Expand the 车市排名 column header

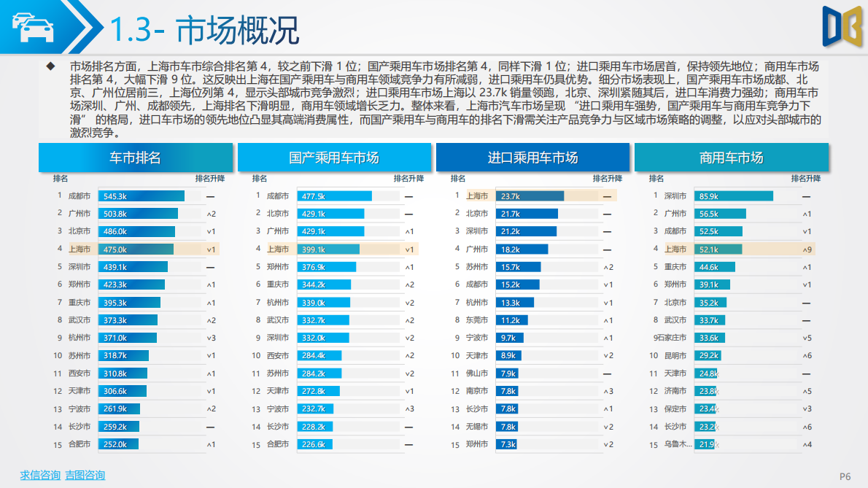136,157
